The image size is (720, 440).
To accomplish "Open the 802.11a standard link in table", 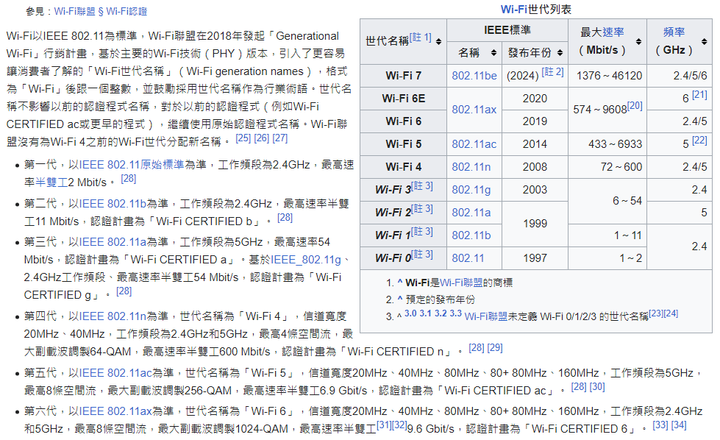I will click(x=471, y=213).
